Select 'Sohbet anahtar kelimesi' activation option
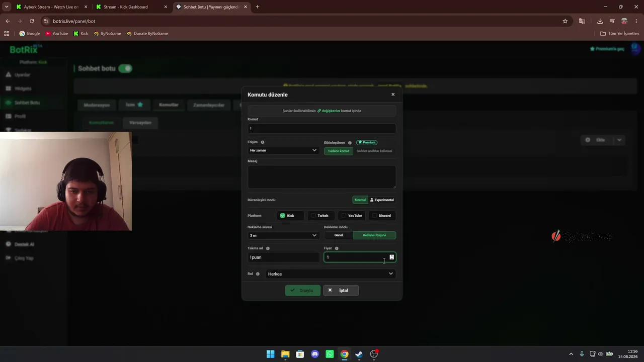This screenshot has width=644, height=362. tap(374, 151)
